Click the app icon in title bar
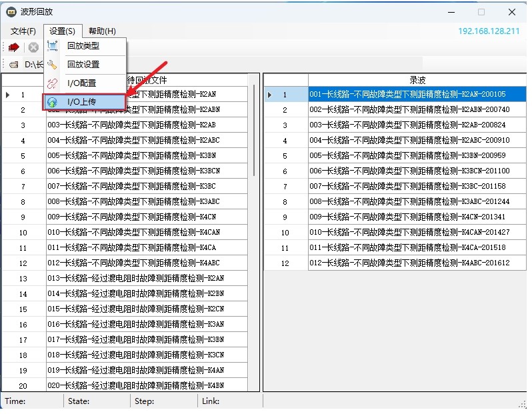Viewport: 532px width, 414px height. 11,11
